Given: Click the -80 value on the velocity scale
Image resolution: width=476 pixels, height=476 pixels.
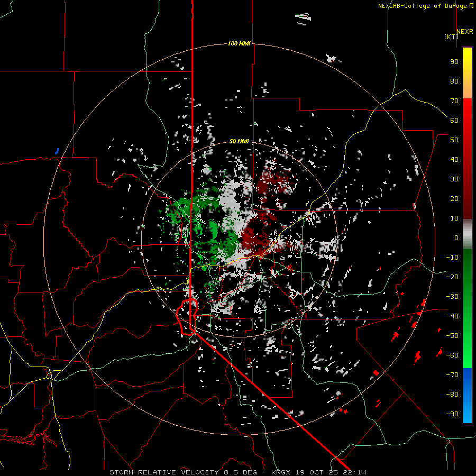Looking at the screenshot, I should click(x=452, y=395).
